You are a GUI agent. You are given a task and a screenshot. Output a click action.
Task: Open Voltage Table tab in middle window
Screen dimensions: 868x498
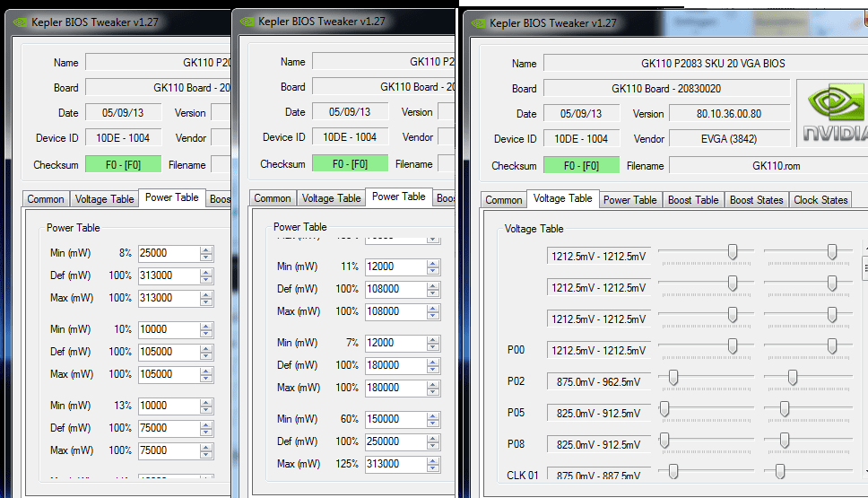coord(332,198)
